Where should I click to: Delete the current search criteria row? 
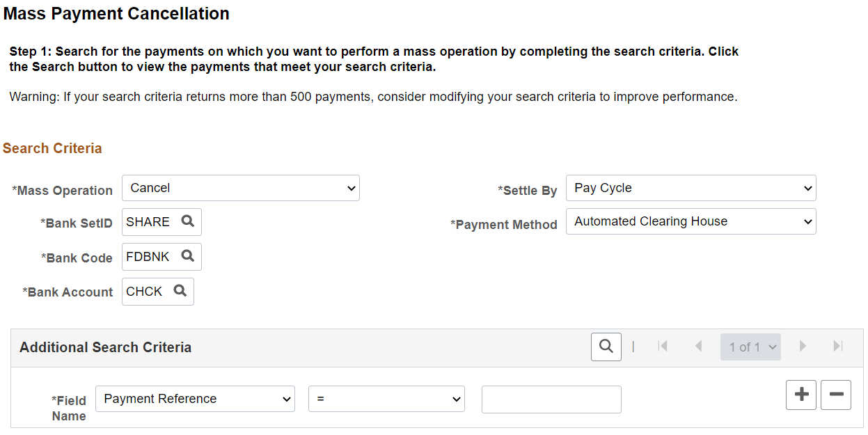[835, 395]
